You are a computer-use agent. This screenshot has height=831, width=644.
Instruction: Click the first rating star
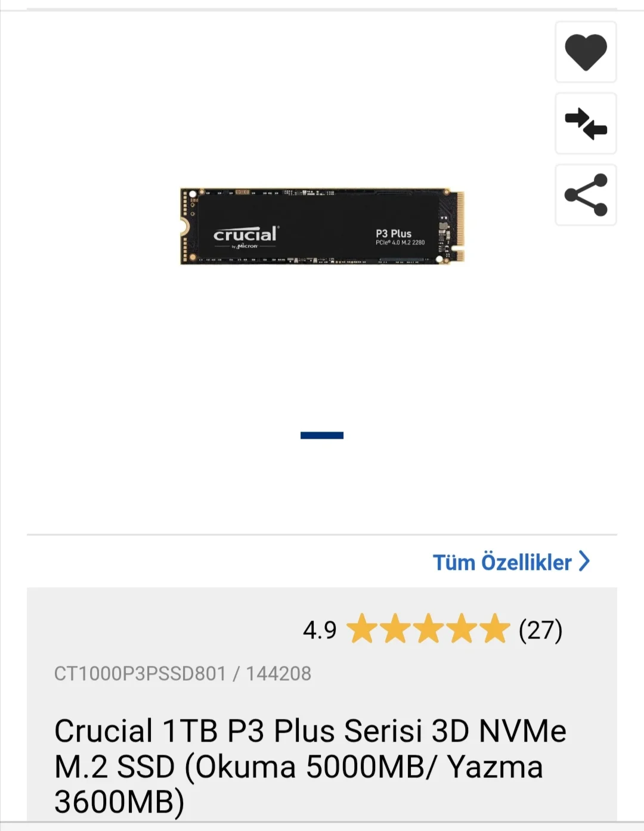(362, 629)
